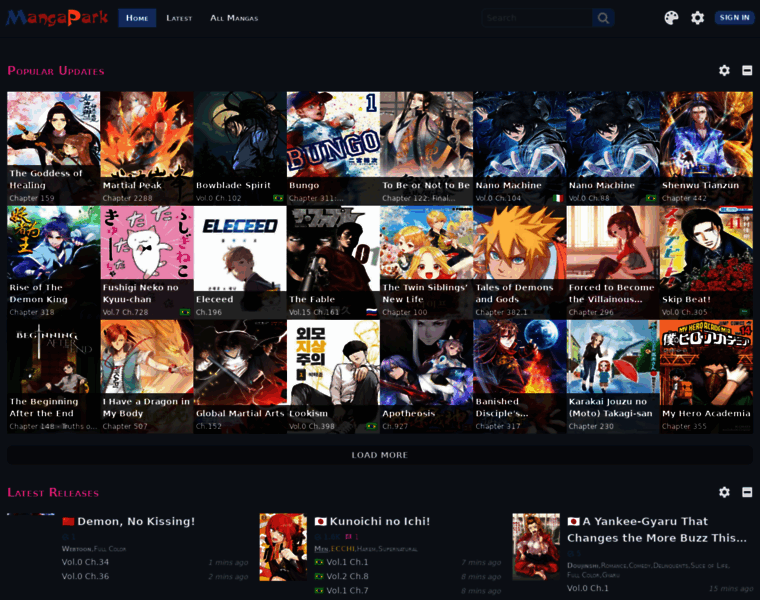Open the Latest tab
This screenshot has width=760, height=600.
click(179, 18)
